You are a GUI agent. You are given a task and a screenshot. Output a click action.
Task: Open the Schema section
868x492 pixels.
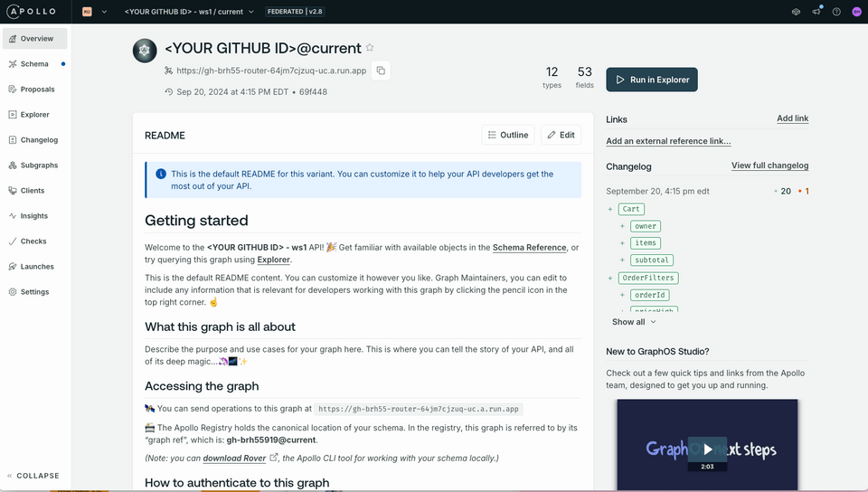point(35,64)
